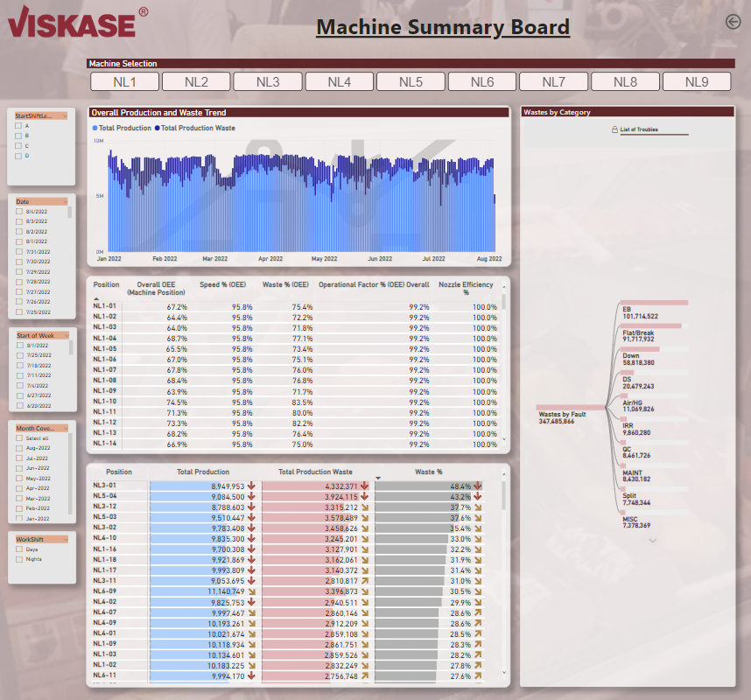The height and width of the screenshot is (700, 751).
Task: Click the lock icon beside List of Troubles
Action: click(x=614, y=129)
